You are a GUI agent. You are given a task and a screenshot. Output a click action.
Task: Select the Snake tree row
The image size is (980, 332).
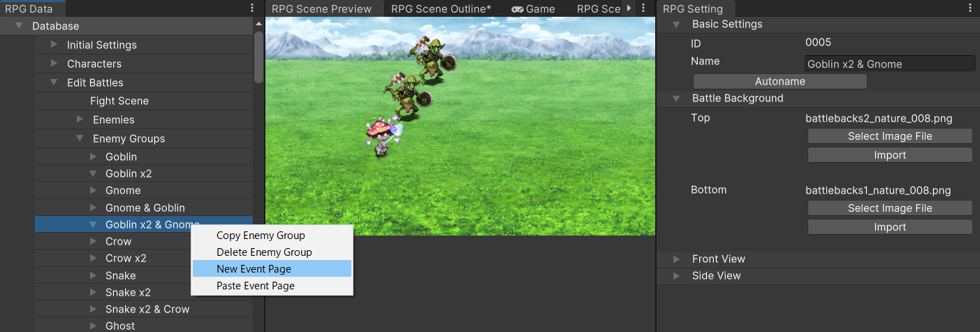click(x=144, y=275)
